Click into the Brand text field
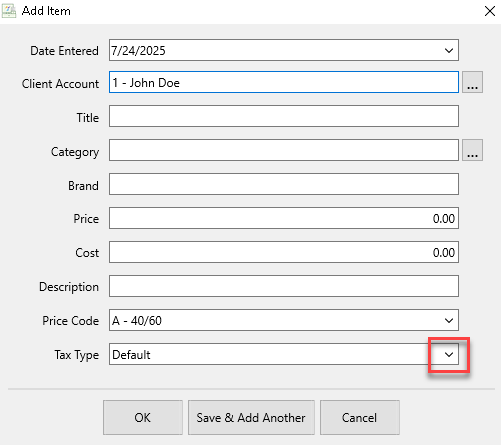 284,184
